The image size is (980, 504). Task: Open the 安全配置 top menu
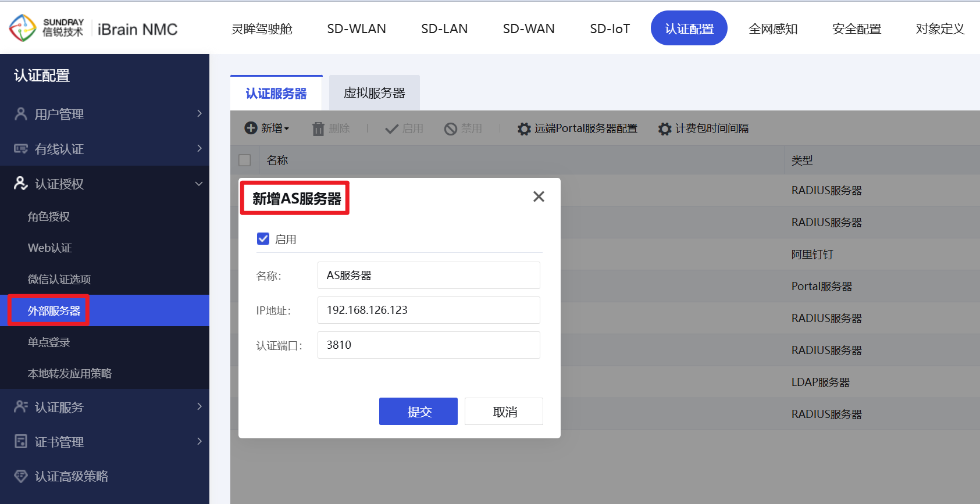point(857,28)
